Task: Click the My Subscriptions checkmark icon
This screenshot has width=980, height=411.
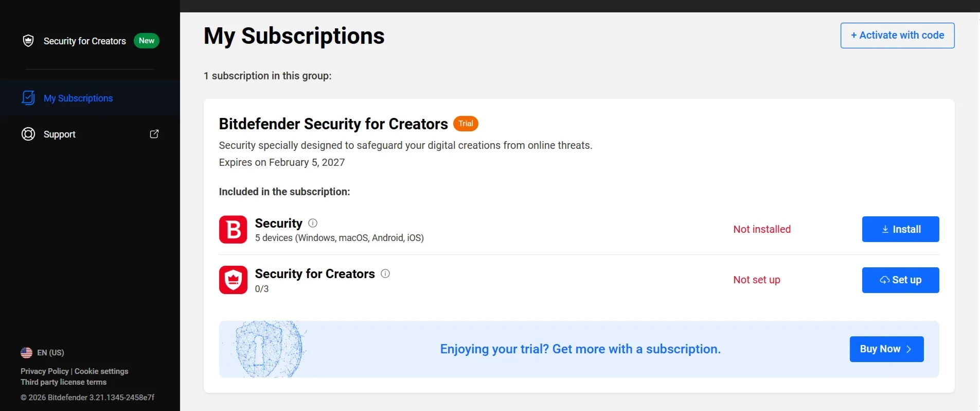Action: click(x=28, y=98)
